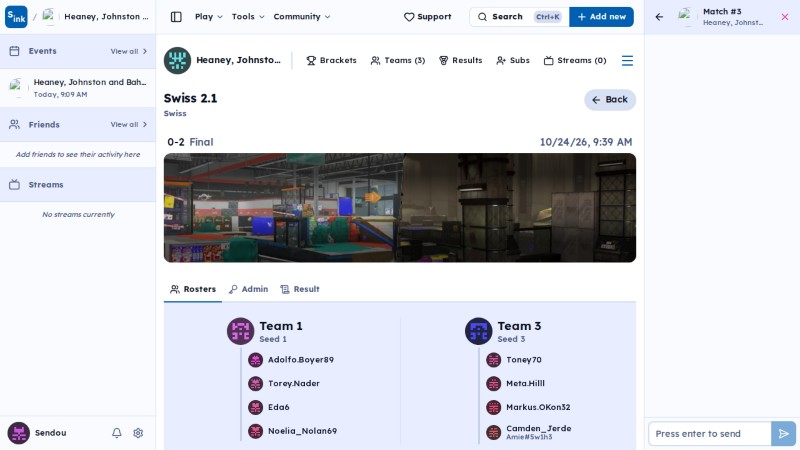This screenshot has width=800, height=450.
Task: Open the tournament hamburger menu
Action: click(x=627, y=61)
